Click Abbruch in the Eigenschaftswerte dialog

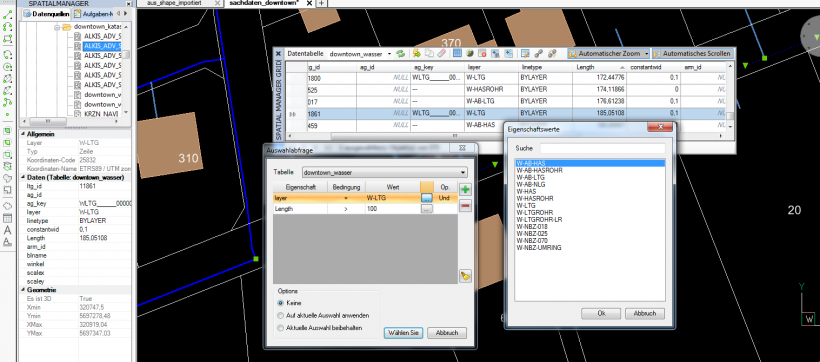(644, 313)
